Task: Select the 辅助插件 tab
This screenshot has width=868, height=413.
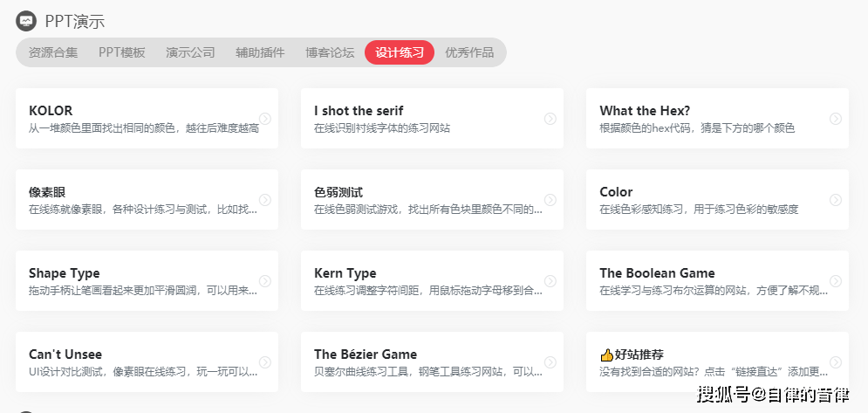Action: click(260, 52)
